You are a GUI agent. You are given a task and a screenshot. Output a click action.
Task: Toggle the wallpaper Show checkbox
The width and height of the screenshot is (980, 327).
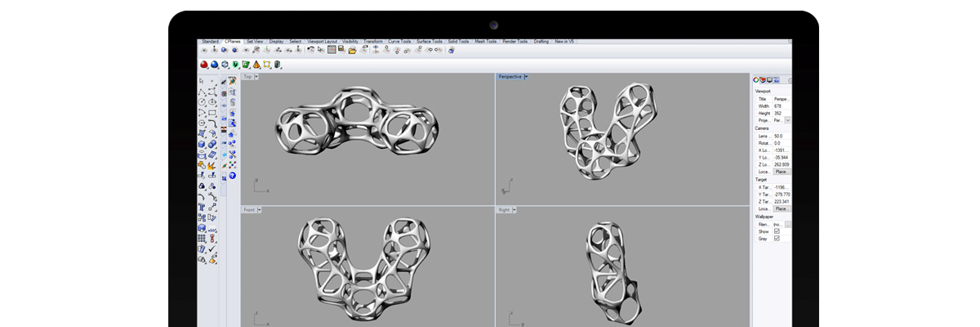(x=777, y=231)
